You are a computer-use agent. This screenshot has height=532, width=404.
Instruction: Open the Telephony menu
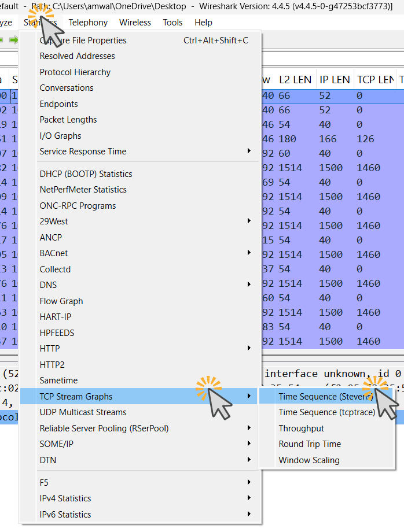click(x=88, y=23)
